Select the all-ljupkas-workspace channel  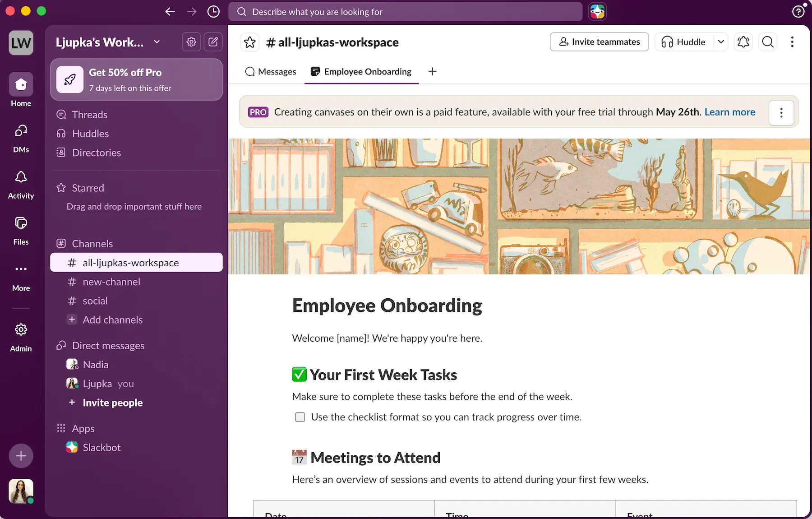pyautogui.click(x=136, y=263)
